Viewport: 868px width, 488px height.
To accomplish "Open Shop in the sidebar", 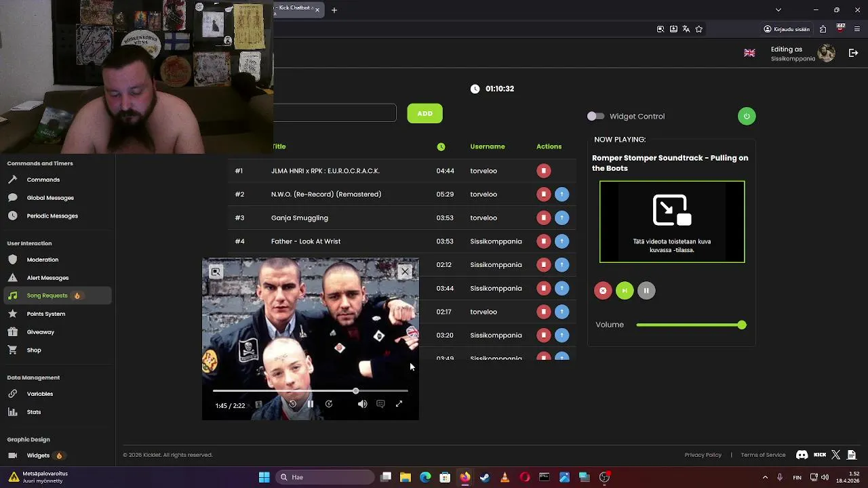I will coord(34,350).
